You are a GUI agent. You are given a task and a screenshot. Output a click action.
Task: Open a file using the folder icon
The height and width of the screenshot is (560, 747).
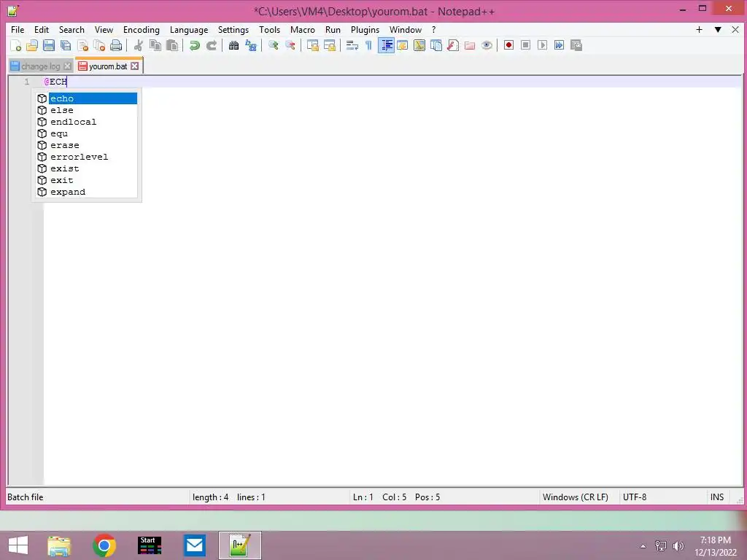coord(32,45)
